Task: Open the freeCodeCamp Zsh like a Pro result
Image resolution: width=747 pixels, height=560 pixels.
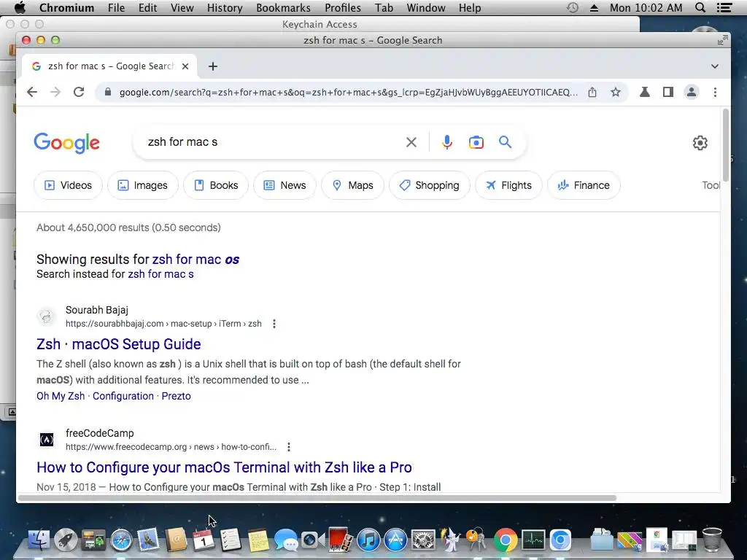Action: (225, 467)
